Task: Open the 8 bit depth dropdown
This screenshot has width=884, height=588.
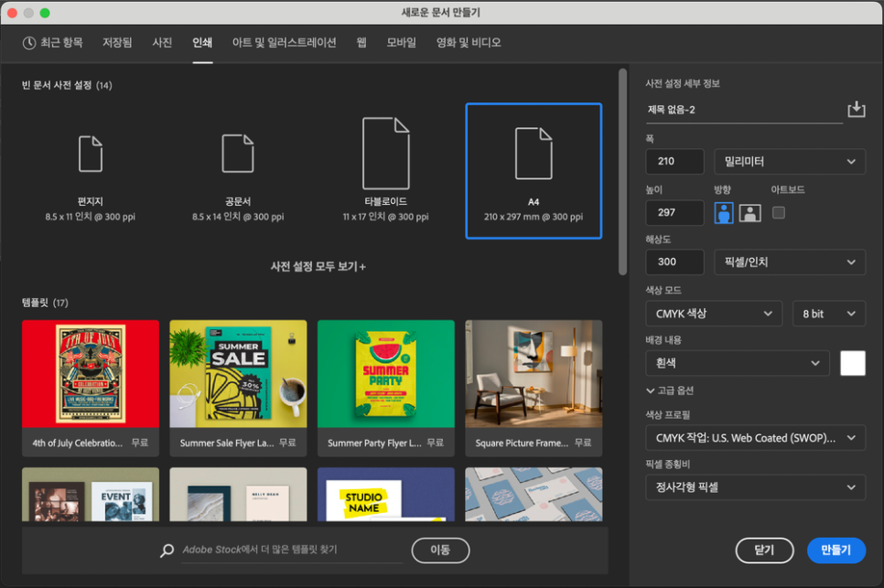Action: [x=829, y=314]
